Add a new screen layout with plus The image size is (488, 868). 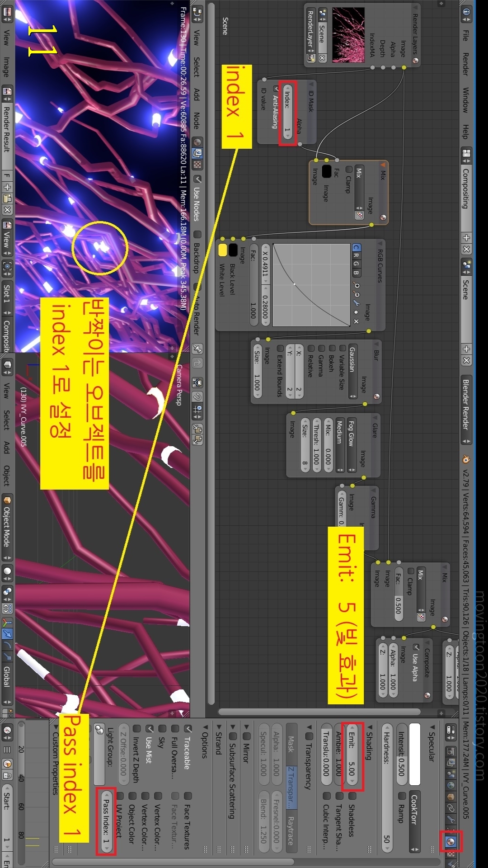[466, 238]
